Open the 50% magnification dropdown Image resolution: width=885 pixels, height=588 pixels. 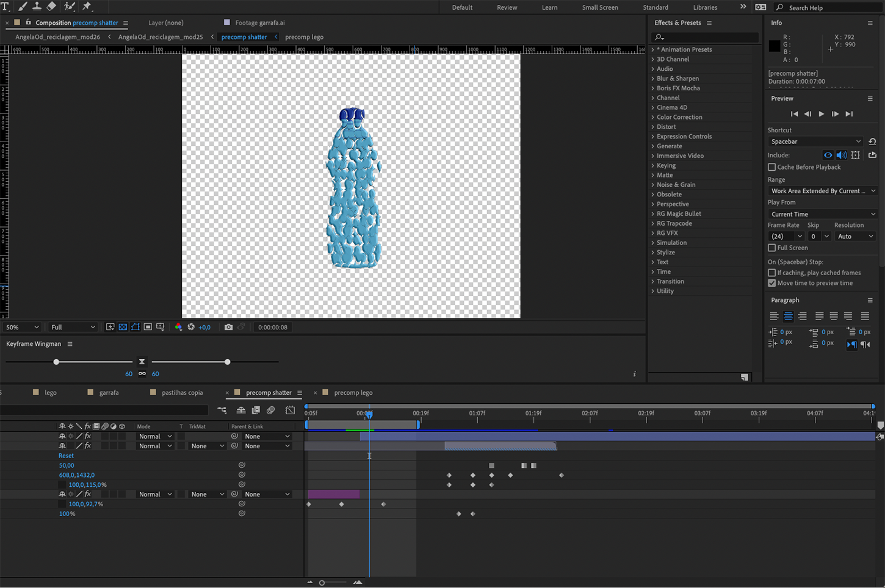[x=22, y=327]
